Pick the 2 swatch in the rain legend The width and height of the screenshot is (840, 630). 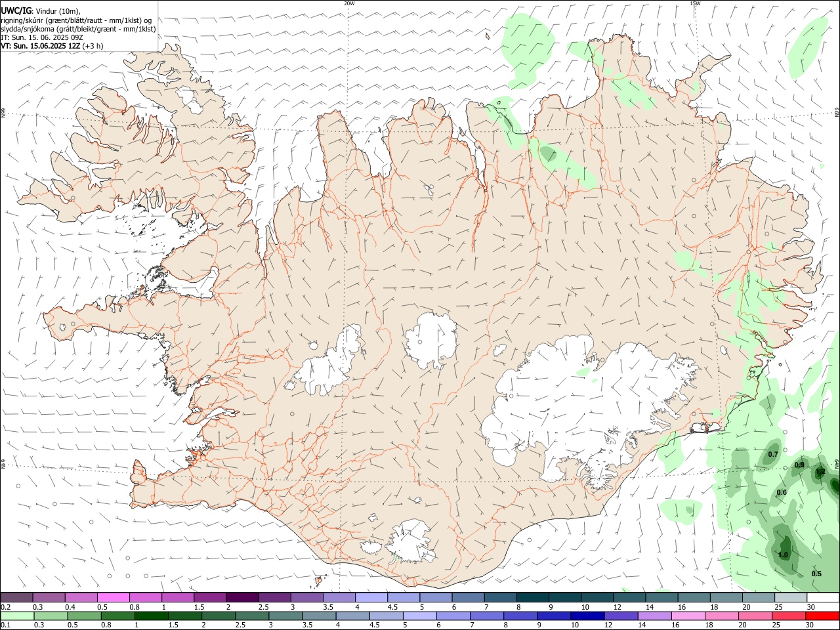pos(219,616)
